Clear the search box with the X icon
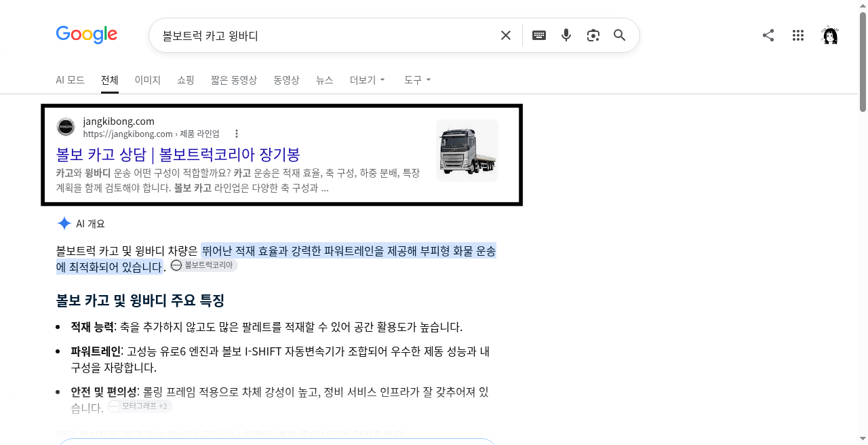This screenshot has height=445, width=868. coord(506,35)
